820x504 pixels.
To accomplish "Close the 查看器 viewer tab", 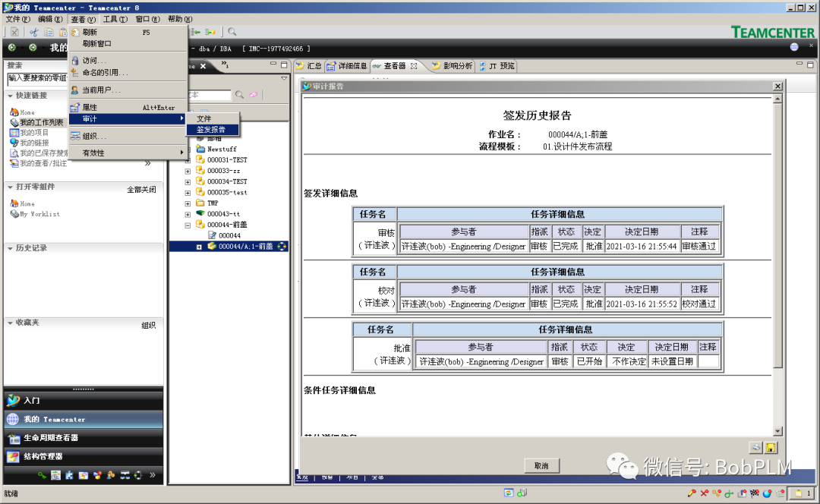I will pos(414,66).
